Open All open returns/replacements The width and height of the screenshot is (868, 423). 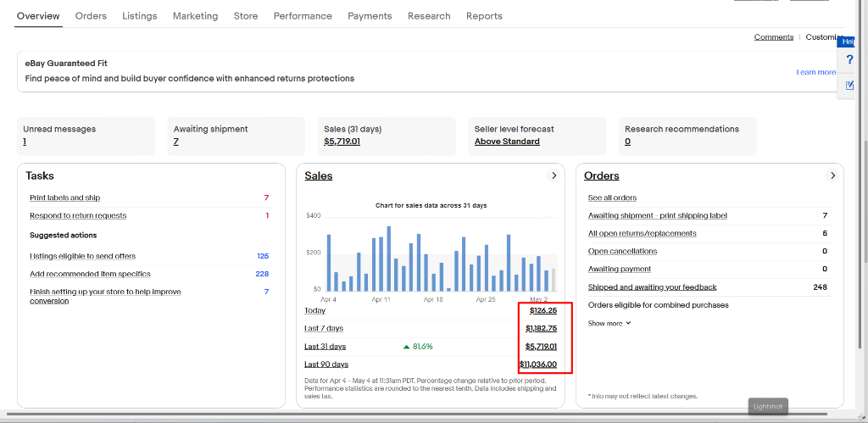click(x=643, y=233)
